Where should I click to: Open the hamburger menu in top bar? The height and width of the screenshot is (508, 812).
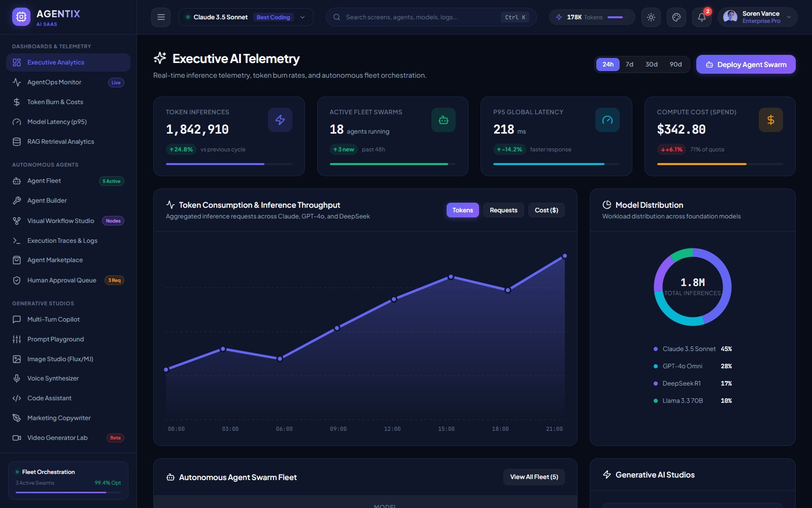coord(161,17)
